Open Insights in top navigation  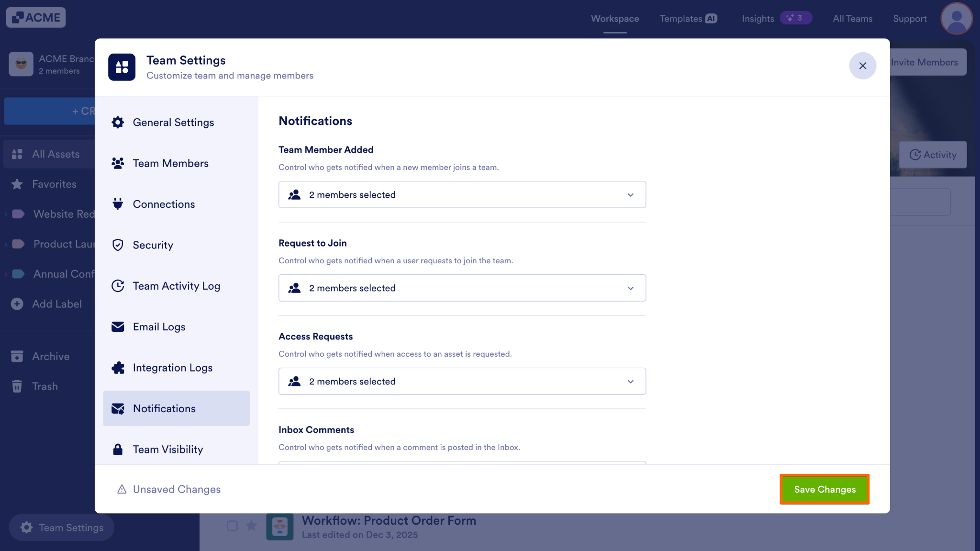(x=758, y=19)
